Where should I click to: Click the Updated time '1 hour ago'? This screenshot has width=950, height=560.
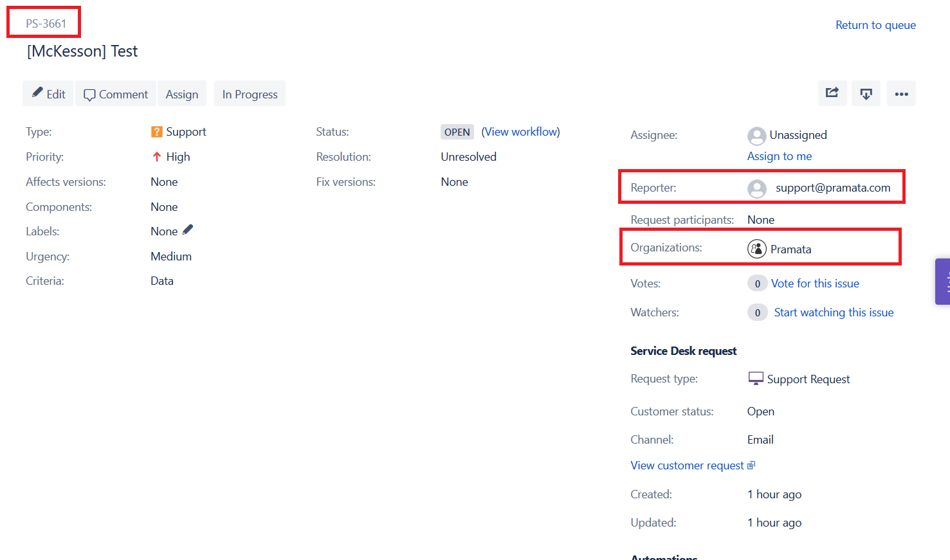pos(774,523)
